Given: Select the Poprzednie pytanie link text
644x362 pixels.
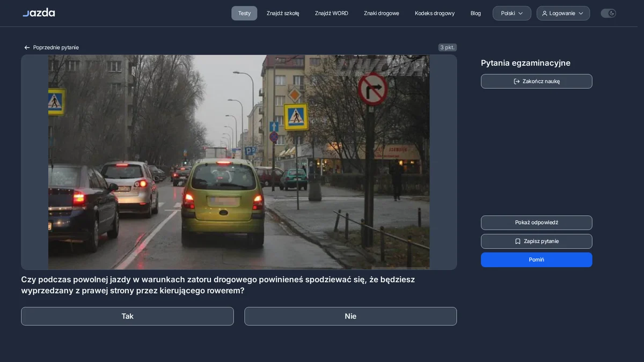Looking at the screenshot, I should tap(56, 48).
